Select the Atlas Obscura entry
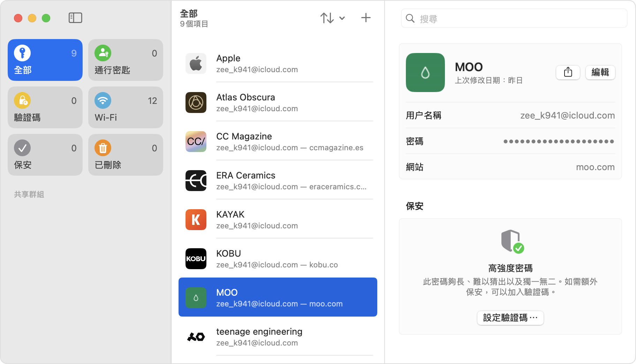 (278, 103)
